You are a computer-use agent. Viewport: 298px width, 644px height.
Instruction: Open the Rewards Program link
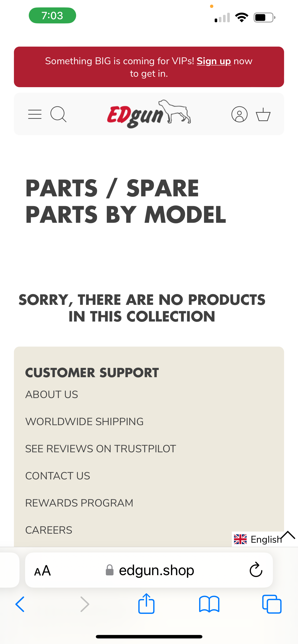click(79, 503)
